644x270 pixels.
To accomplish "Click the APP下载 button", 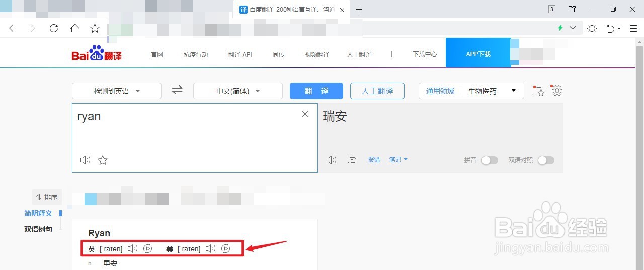I will pos(478,53).
